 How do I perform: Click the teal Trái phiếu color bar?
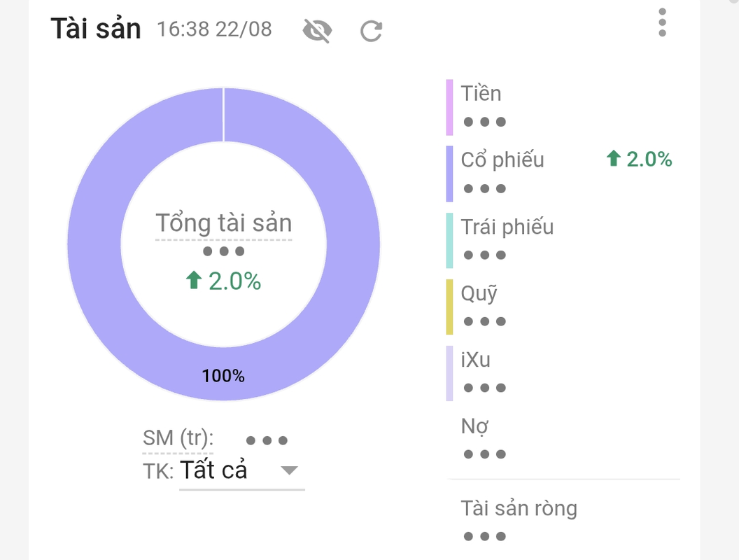(449, 240)
